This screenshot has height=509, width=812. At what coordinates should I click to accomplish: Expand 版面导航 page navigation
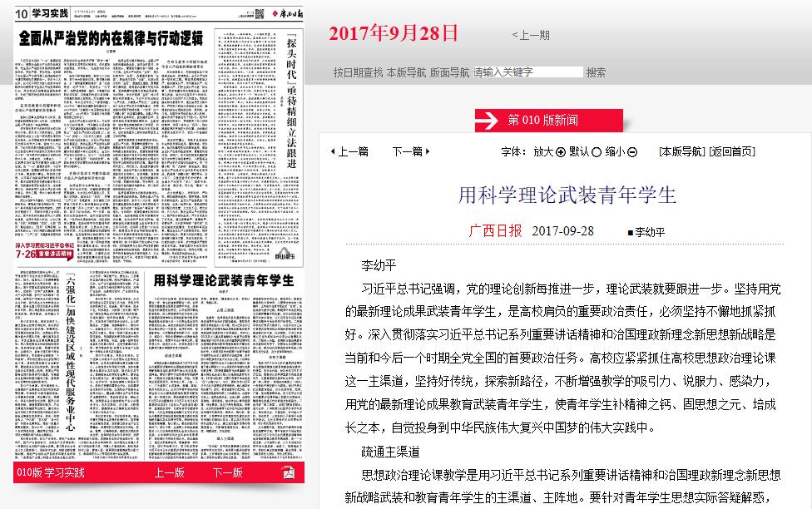[x=449, y=72]
